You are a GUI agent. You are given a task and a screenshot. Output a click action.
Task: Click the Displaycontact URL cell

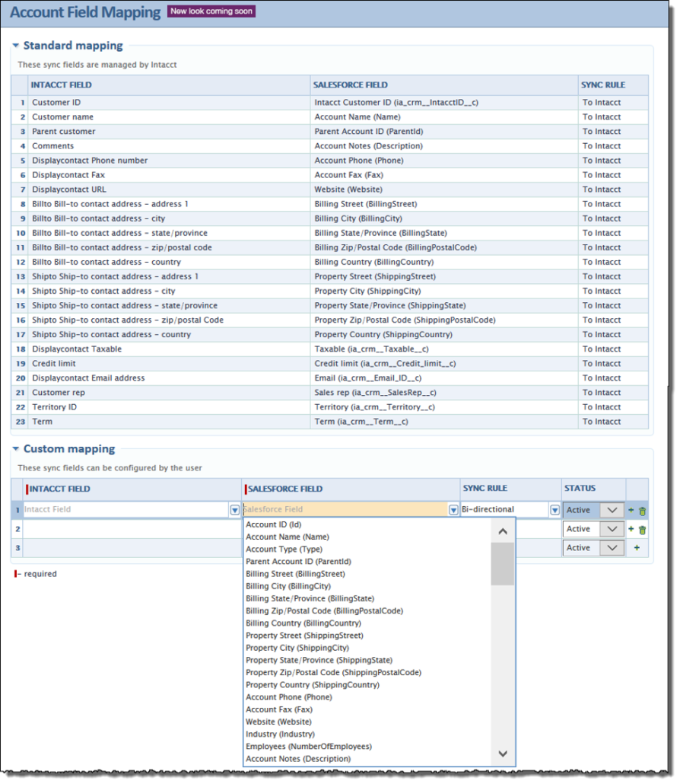pyautogui.click(x=169, y=190)
